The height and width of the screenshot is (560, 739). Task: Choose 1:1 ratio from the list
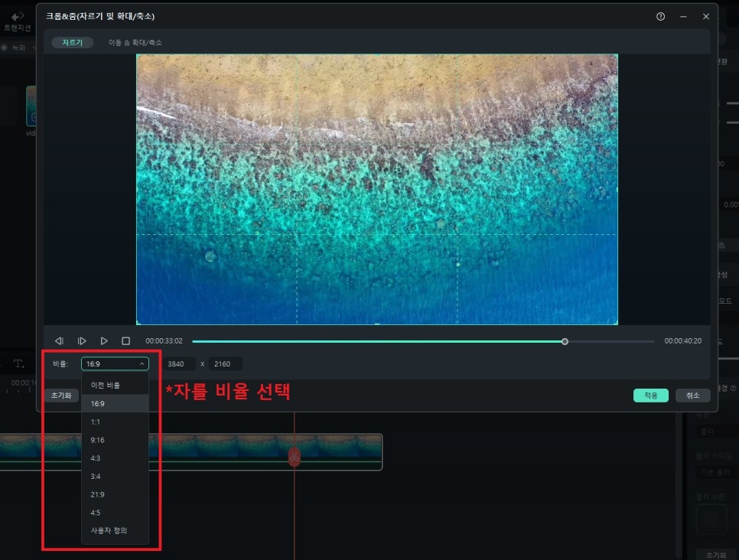click(x=96, y=422)
